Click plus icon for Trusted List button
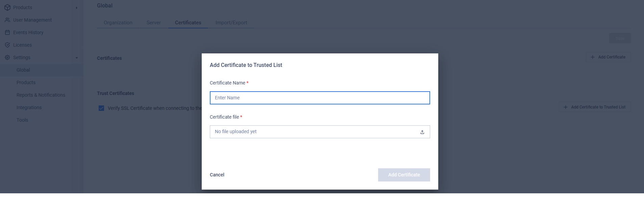This screenshot has height=219, width=644. [566, 107]
